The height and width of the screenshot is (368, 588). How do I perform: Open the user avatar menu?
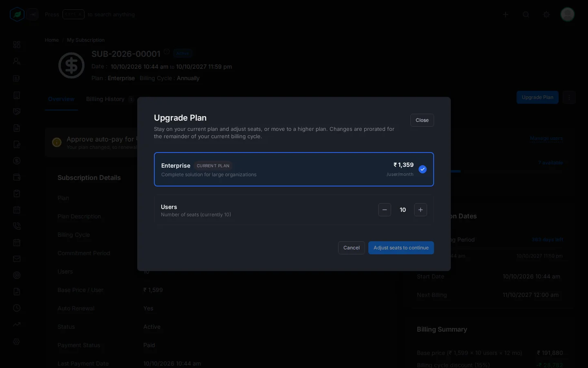[x=568, y=14]
